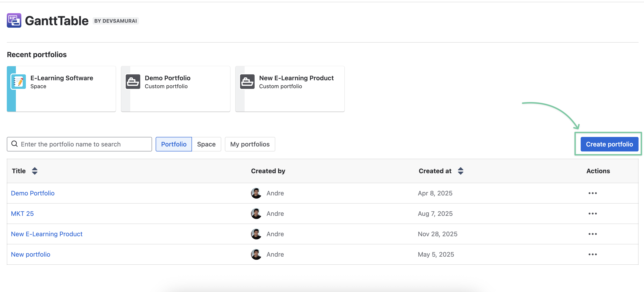The height and width of the screenshot is (292, 644).
Task: Click the GanttTable logo icon
Action: click(x=14, y=20)
